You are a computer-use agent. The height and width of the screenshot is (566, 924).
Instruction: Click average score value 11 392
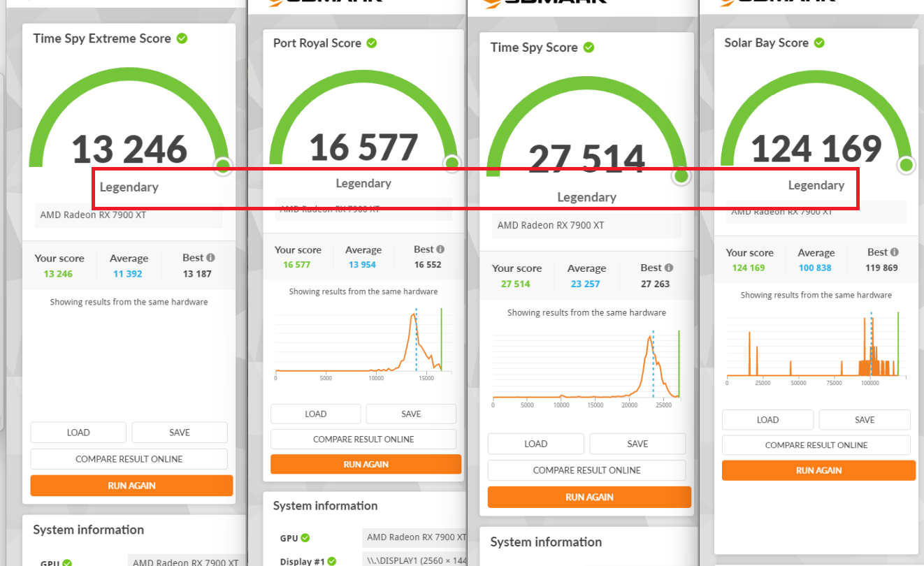coord(128,274)
